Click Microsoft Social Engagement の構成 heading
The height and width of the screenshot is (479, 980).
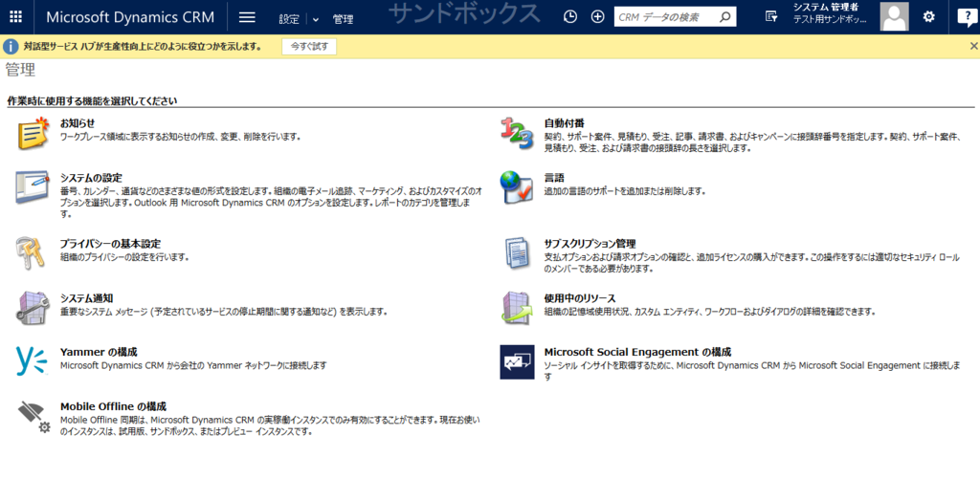point(637,352)
